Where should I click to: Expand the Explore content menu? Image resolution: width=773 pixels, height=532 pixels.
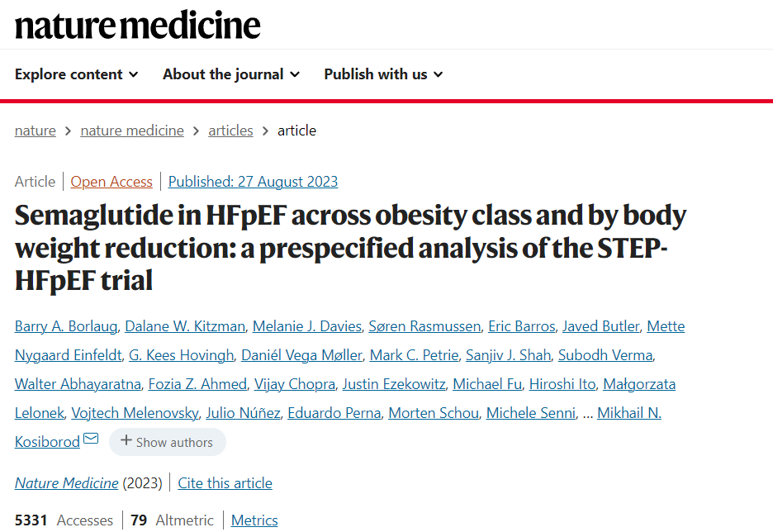pyautogui.click(x=76, y=74)
